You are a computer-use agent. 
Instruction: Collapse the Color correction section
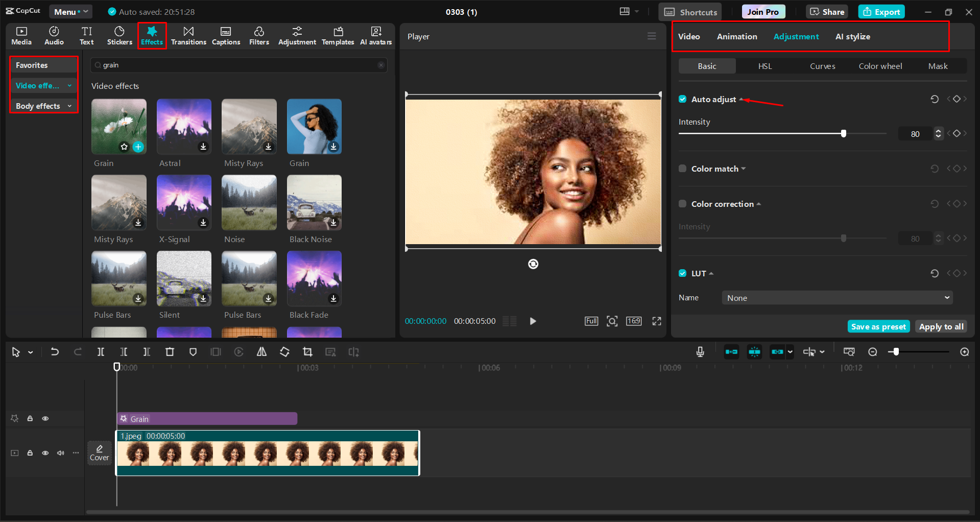[758, 203]
